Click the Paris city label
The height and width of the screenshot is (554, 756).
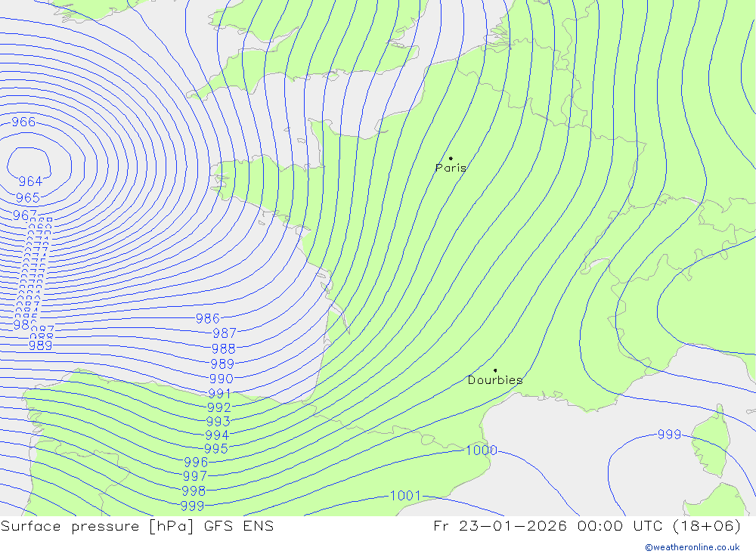pyautogui.click(x=451, y=168)
